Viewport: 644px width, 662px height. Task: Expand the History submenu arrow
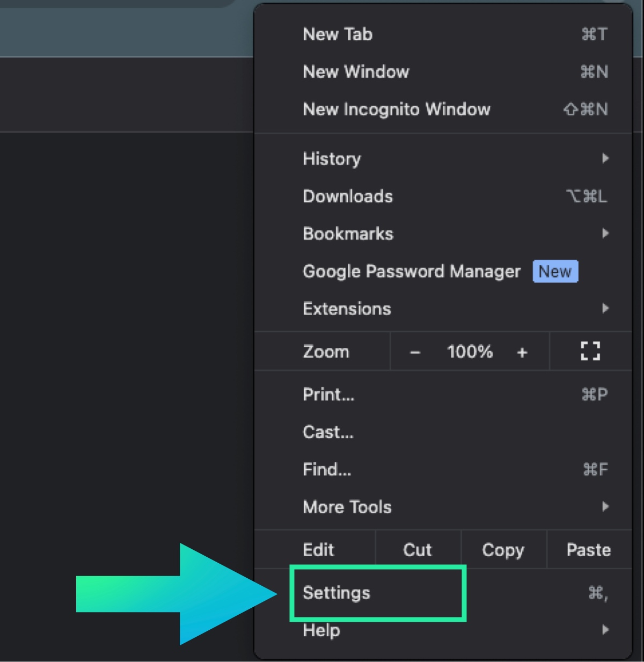(x=605, y=158)
